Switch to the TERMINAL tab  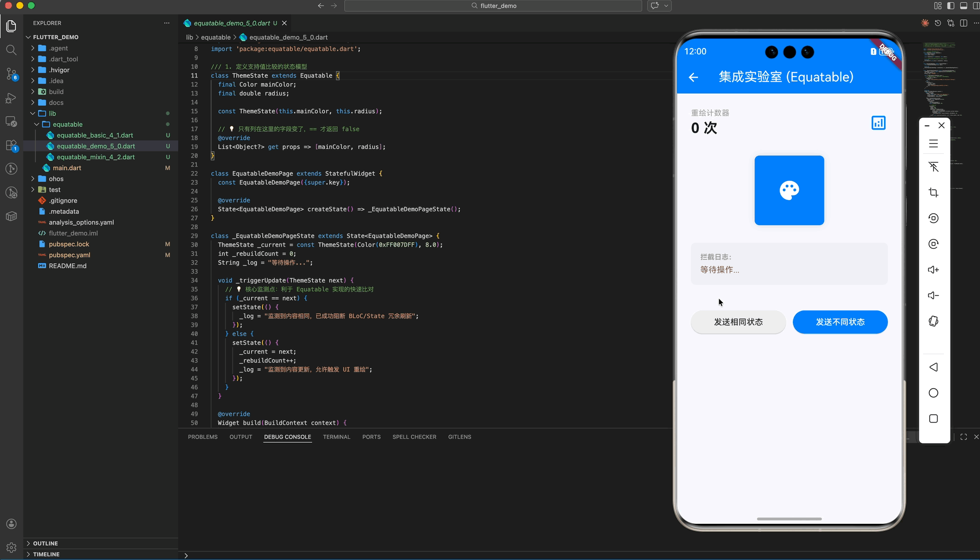pos(336,437)
